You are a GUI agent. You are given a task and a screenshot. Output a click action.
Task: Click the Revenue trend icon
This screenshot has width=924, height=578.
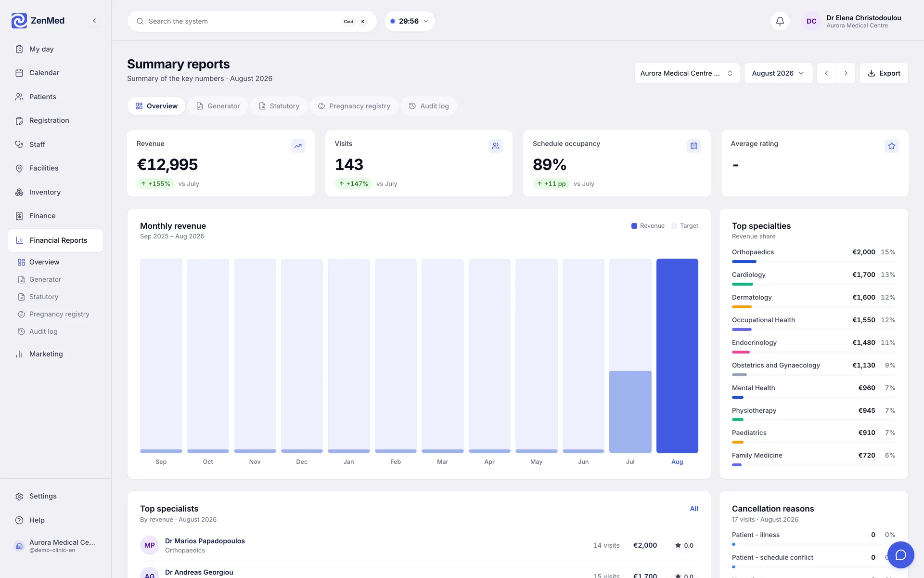pos(298,146)
